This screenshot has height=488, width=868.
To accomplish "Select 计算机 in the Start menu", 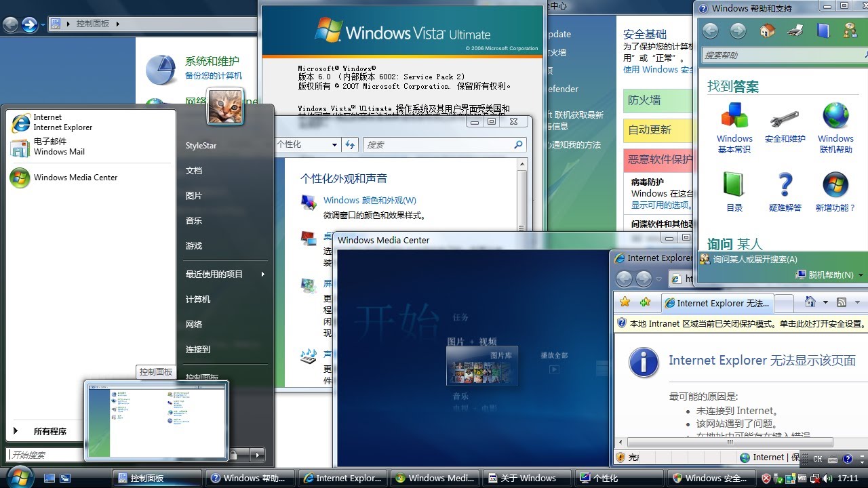I will pos(198,299).
